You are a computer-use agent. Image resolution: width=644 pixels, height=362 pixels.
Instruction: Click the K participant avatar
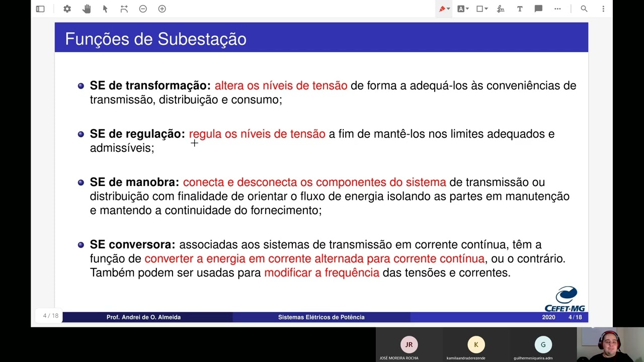click(476, 344)
